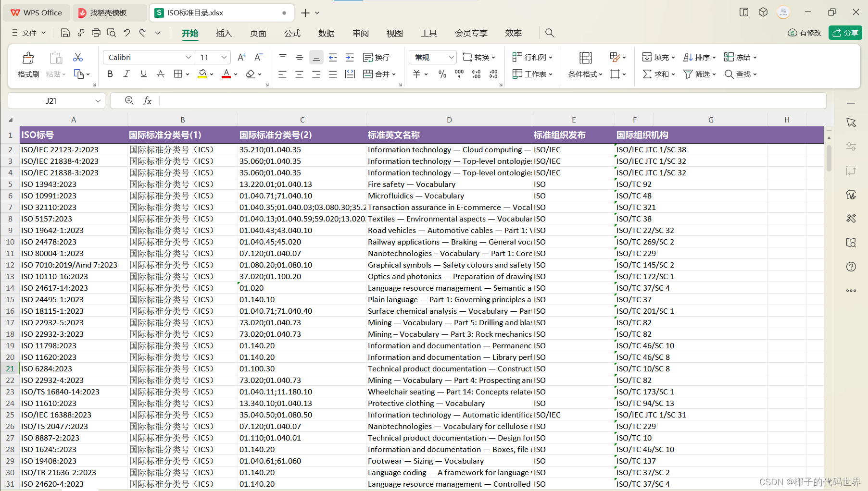Apply thousands separator format

[459, 74]
